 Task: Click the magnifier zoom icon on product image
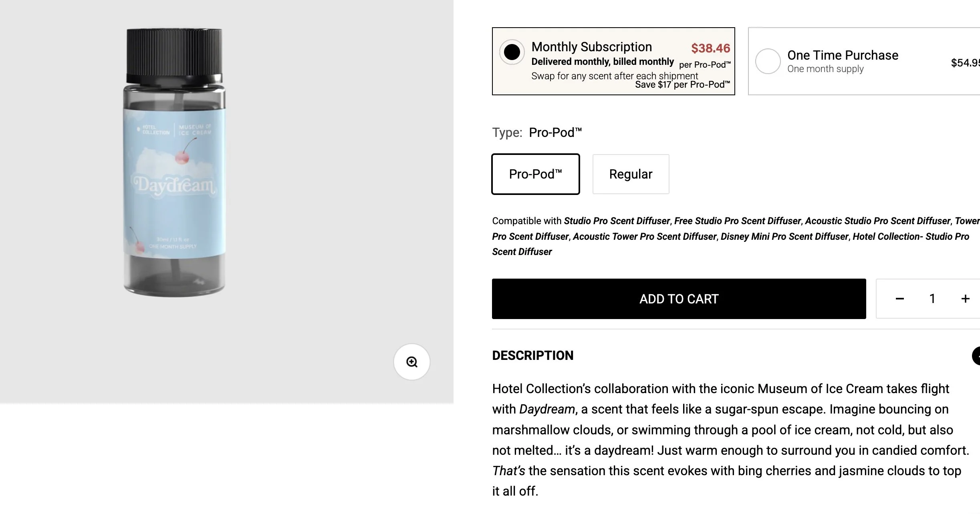click(x=411, y=362)
